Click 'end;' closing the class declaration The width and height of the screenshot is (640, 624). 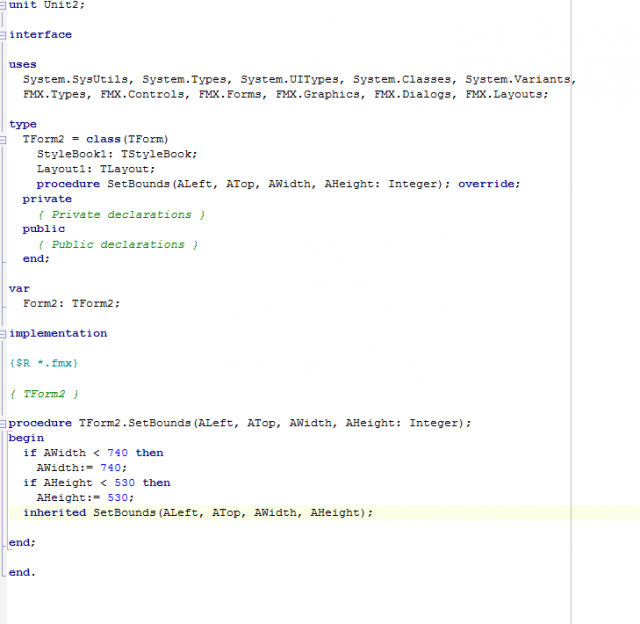tap(36, 259)
